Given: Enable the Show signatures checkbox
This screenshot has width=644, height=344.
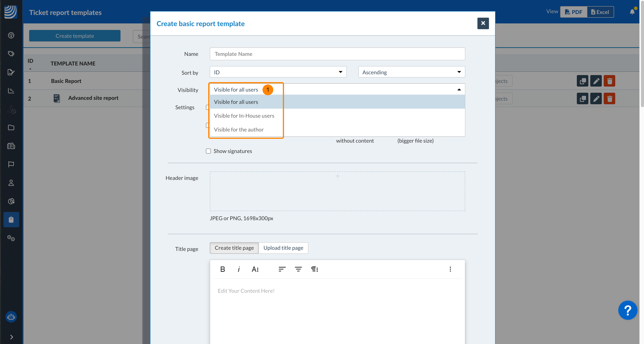Looking at the screenshot, I should coord(208,151).
